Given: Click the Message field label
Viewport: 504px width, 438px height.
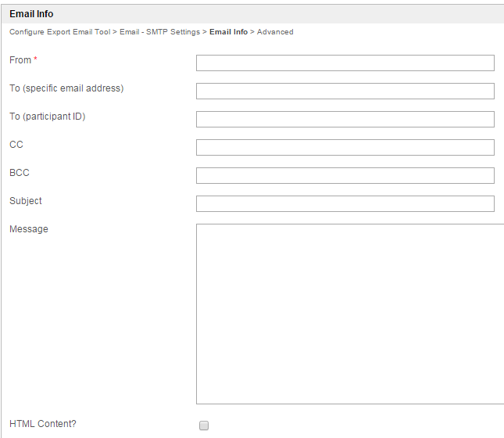Looking at the screenshot, I should [x=29, y=229].
